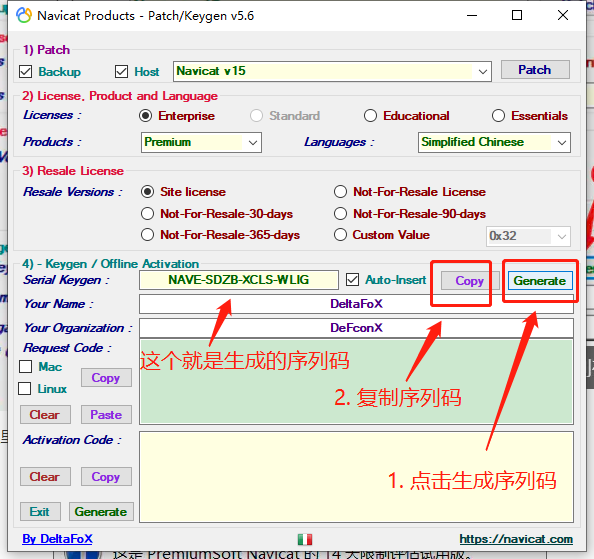Viewport: 594px width, 559px height.
Task: Generate the activation code at the bottom
Action: click(101, 512)
